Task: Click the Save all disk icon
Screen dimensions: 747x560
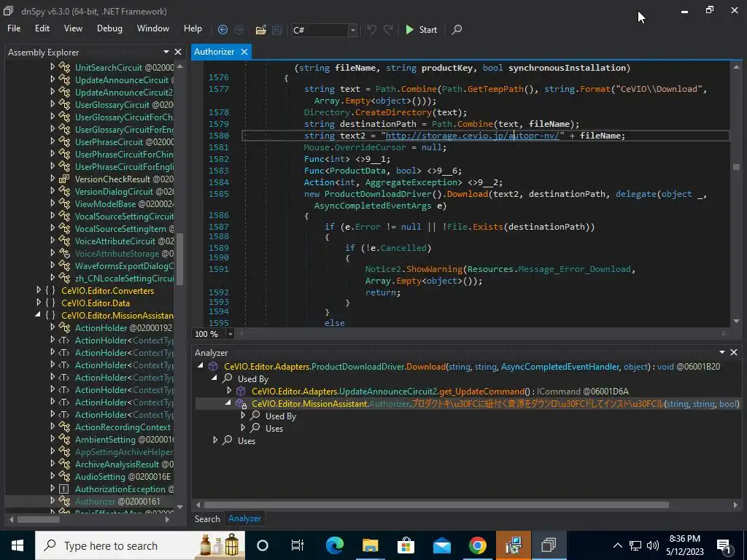Action: (276, 29)
